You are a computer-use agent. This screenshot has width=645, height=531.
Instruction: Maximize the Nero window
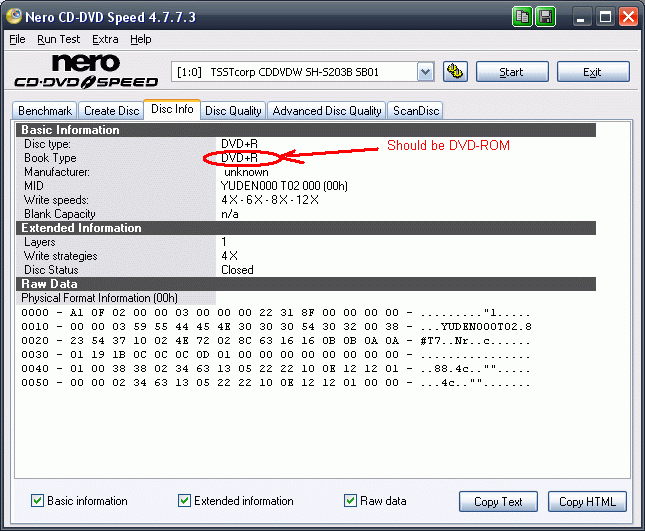click(605, 17)
